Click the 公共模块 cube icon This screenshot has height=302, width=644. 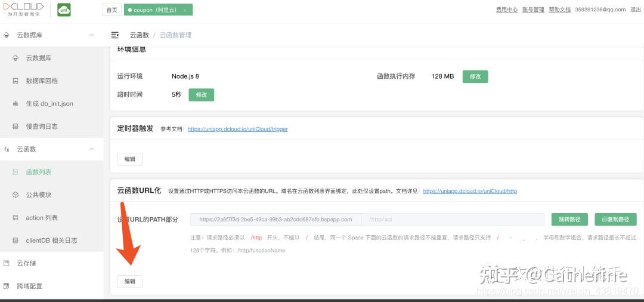pos(16,195)
